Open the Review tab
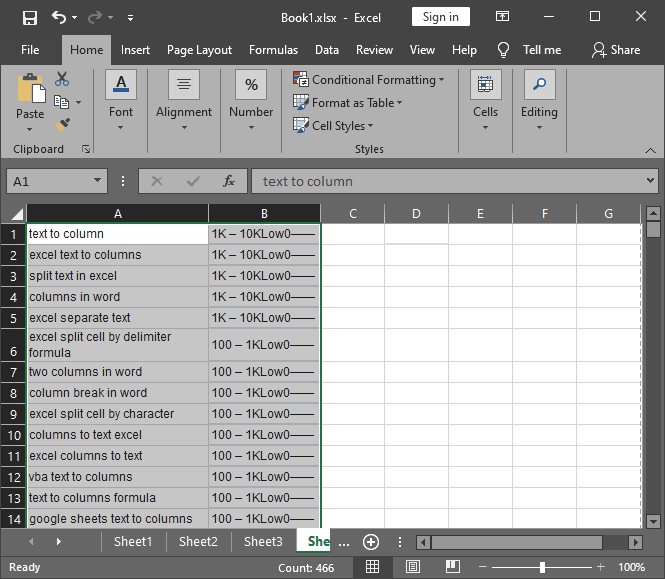This screenshot has height=579, width=665. pyautogui.click(x=374, y=50)
